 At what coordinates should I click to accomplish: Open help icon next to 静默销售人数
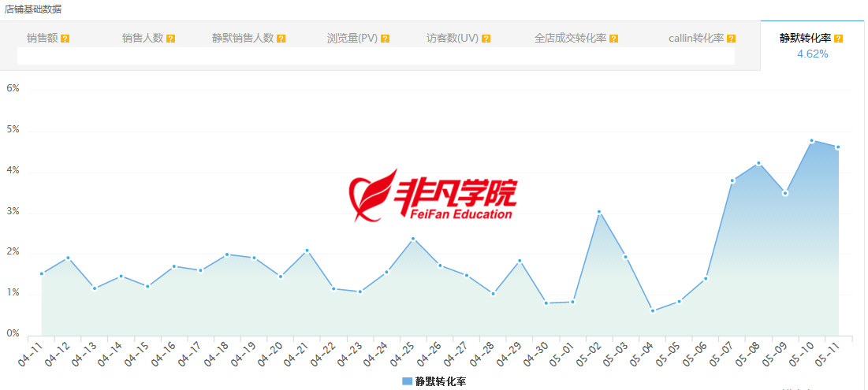[x=281, y=39]
